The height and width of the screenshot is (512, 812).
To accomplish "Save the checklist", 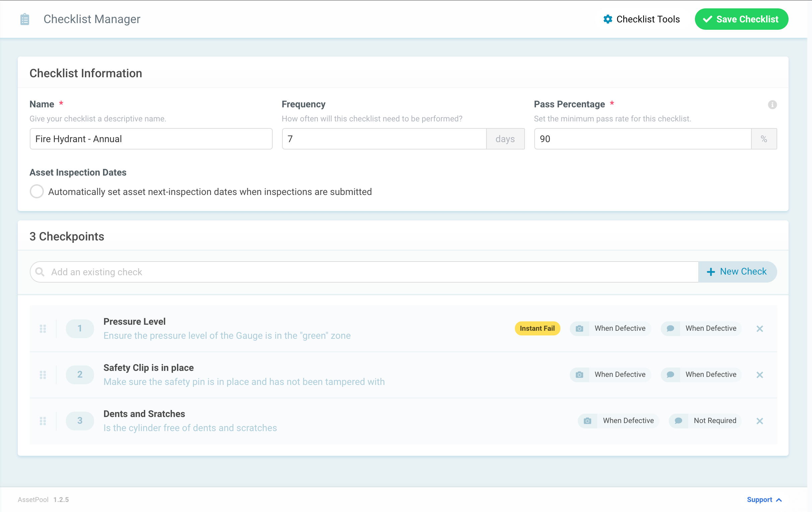I will tap(741, 19).
